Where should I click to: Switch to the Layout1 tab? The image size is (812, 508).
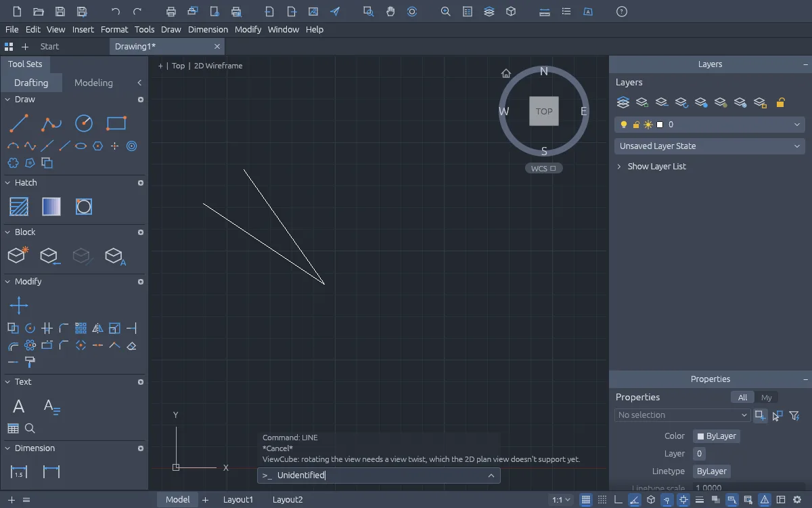click(x=238, y=500)
